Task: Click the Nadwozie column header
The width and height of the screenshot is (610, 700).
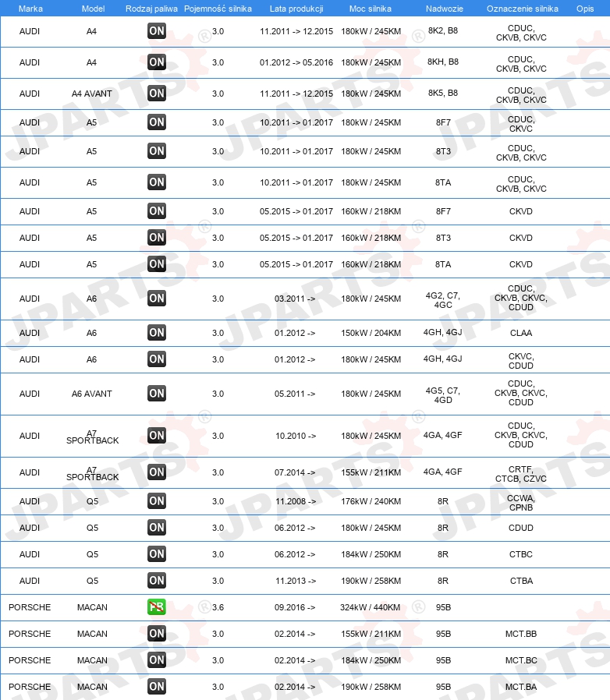Action: (x=444, y=9)
